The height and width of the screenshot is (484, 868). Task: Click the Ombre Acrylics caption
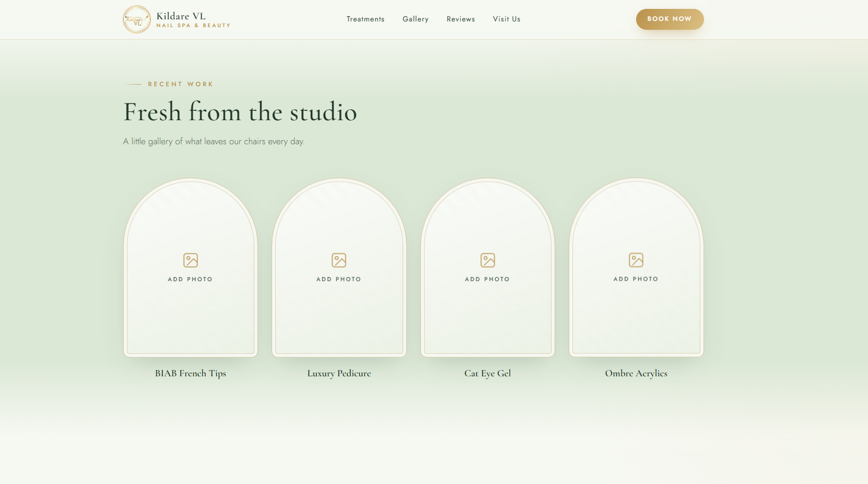(x=636, y=373)
